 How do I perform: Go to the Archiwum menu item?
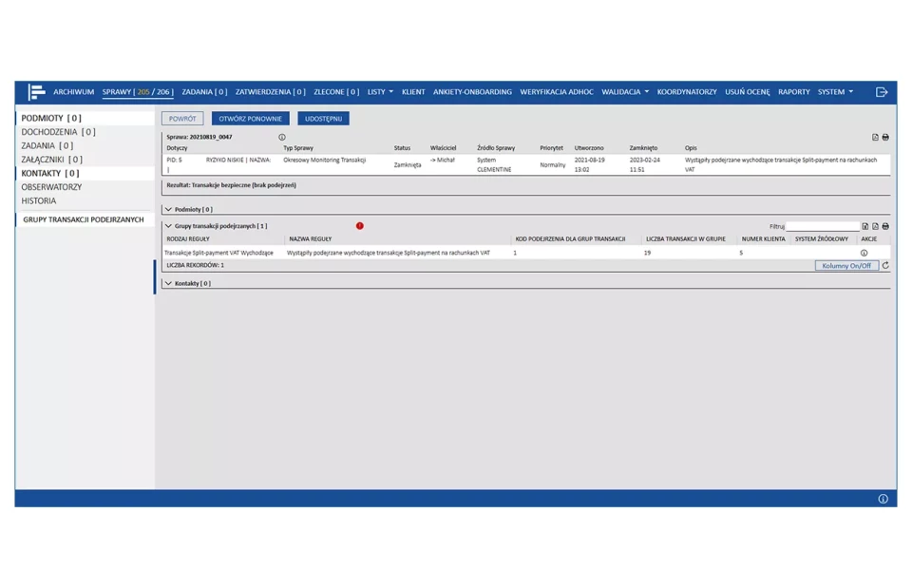click(x=73, y=92)
